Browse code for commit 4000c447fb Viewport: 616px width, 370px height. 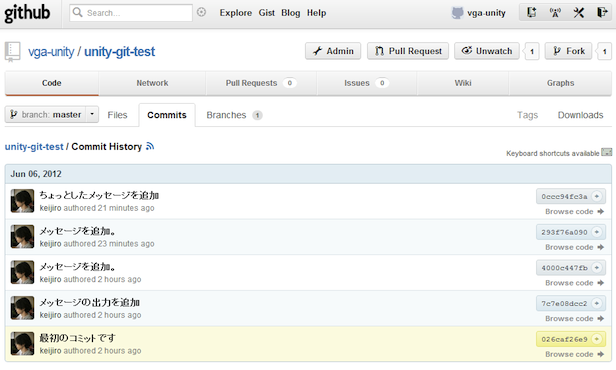coord(574,283)
